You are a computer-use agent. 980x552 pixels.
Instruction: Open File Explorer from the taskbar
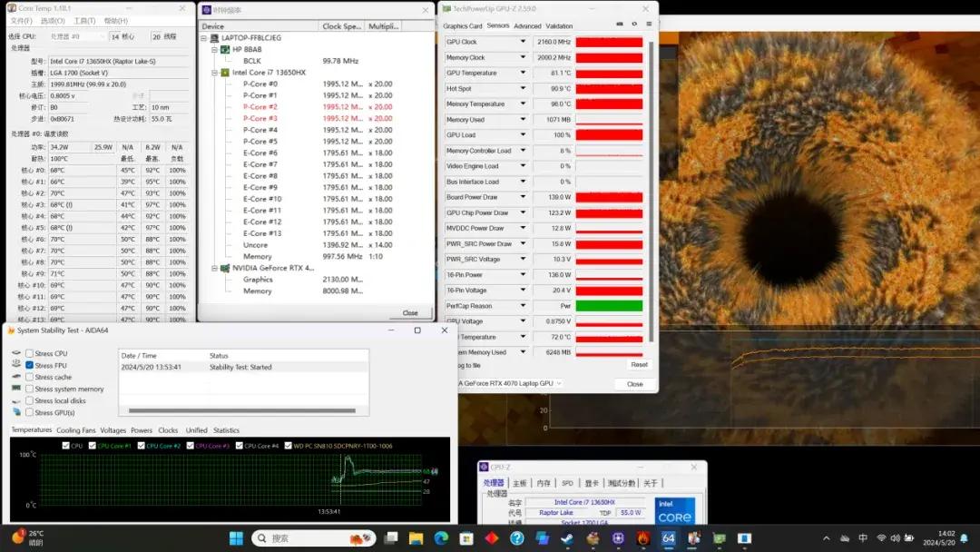(x=416, y=538)
